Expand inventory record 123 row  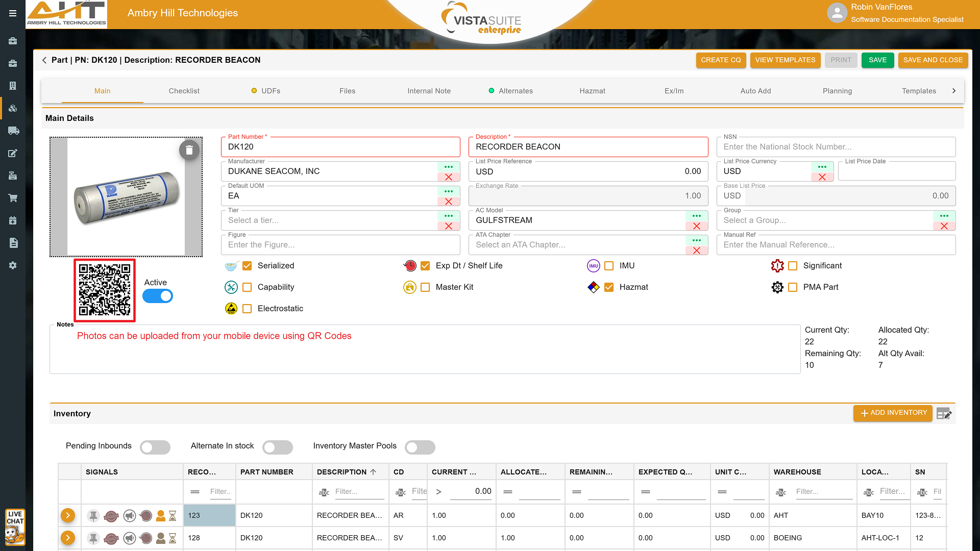coord(68,515)
